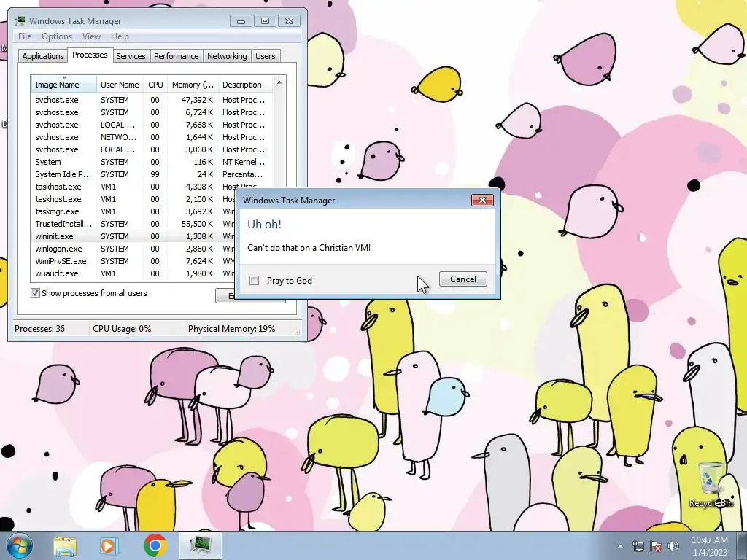Image resolution: width=747 pixels, height=560 pixels.
Task: Open the Options menu
Action: point(57,36)
